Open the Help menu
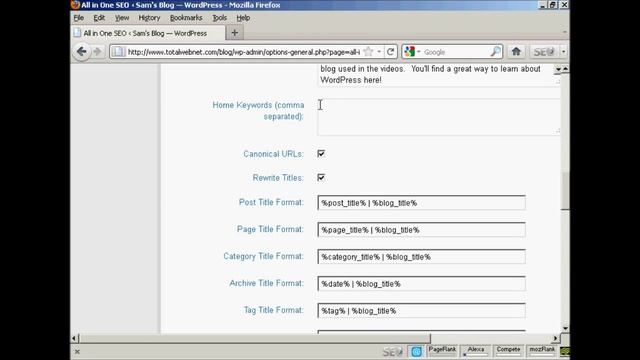The image size is (640, 360). pyautogui.click(x=243, y=18)
